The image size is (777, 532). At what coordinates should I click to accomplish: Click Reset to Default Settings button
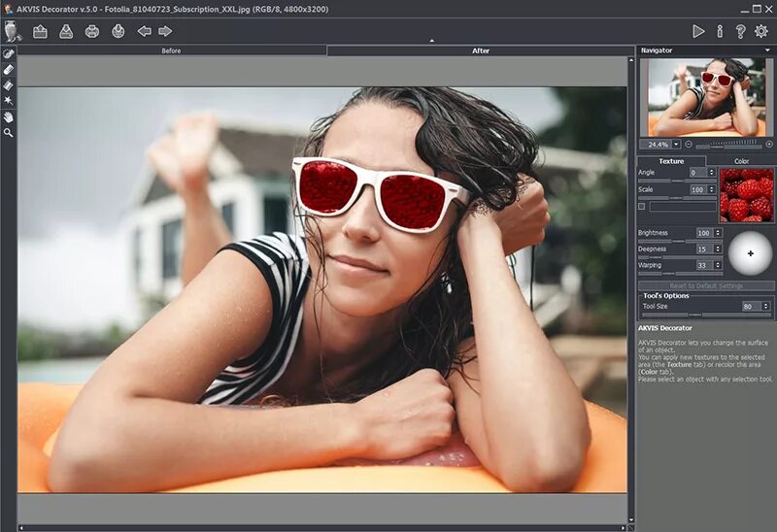click(x=705, y=286)
